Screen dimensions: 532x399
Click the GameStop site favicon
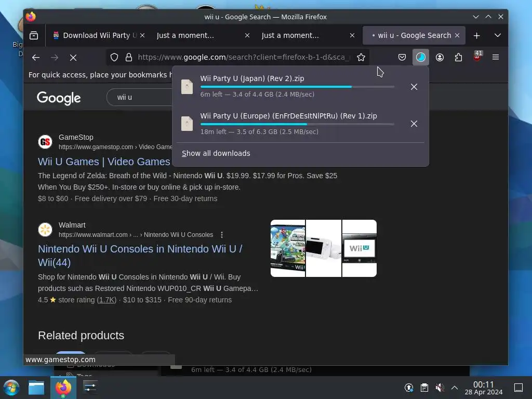(45, 142)
